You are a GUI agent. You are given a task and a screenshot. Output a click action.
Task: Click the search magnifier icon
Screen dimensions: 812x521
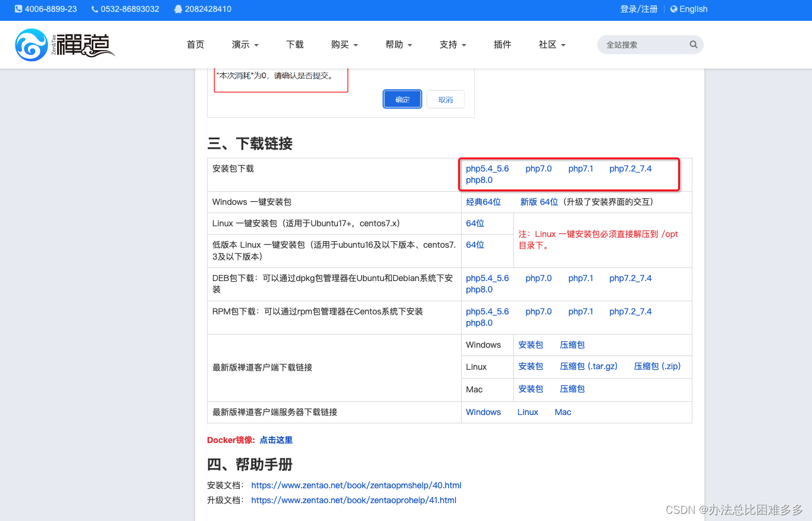click(693, 45)
